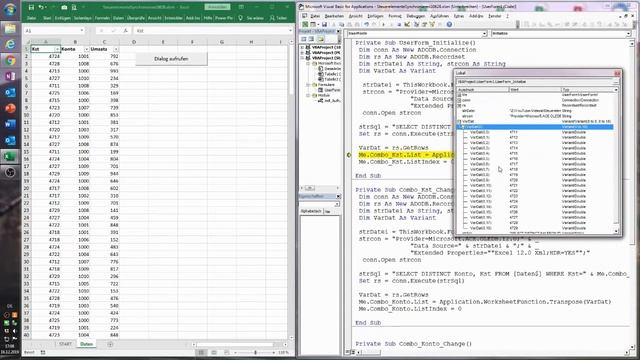This screenshot has width=640, height=360.
Task: Click the lightbulb 'Sie wünschen' search icon
Action: [240, 18]
